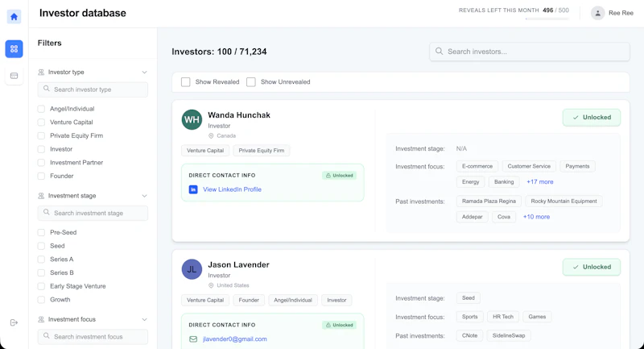Click the Investment stage people icon
This screenshot has height=349, width=644.
41,196
